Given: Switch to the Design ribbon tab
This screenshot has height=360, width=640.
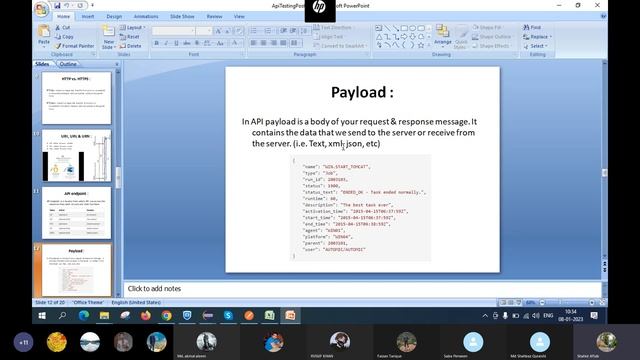Looking at the screenshot, I should [x=114, y=17].
